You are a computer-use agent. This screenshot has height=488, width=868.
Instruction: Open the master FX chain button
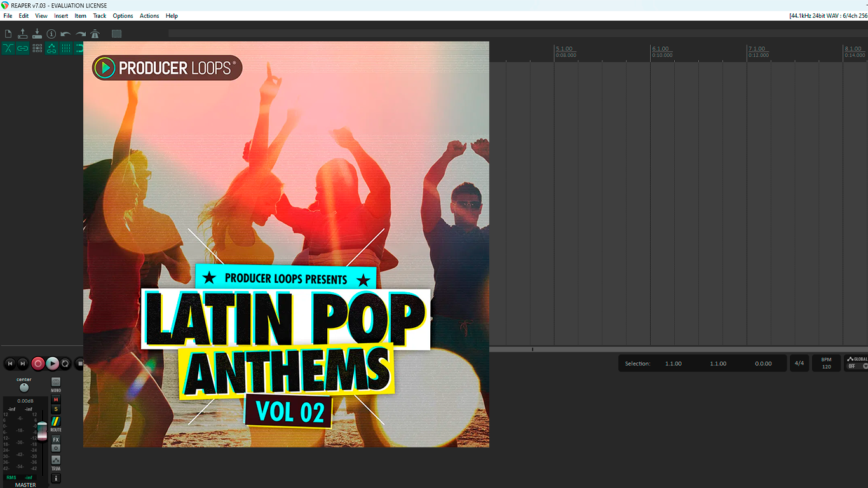tap(56, 440)
